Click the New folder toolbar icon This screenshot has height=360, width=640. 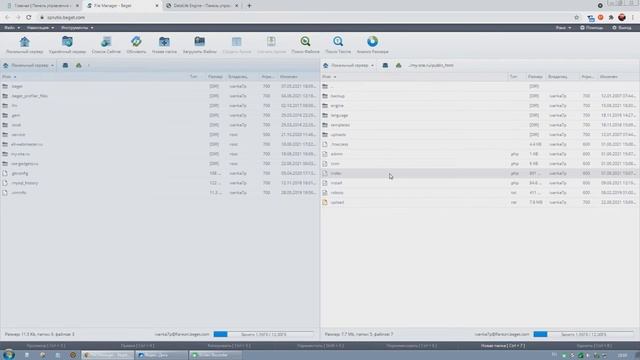164,42
